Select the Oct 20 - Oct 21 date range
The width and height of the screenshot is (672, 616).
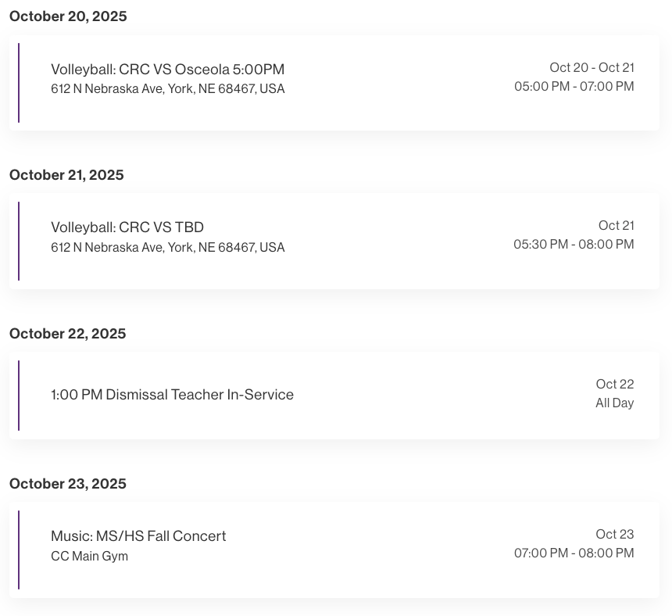(x=592, y=68)
